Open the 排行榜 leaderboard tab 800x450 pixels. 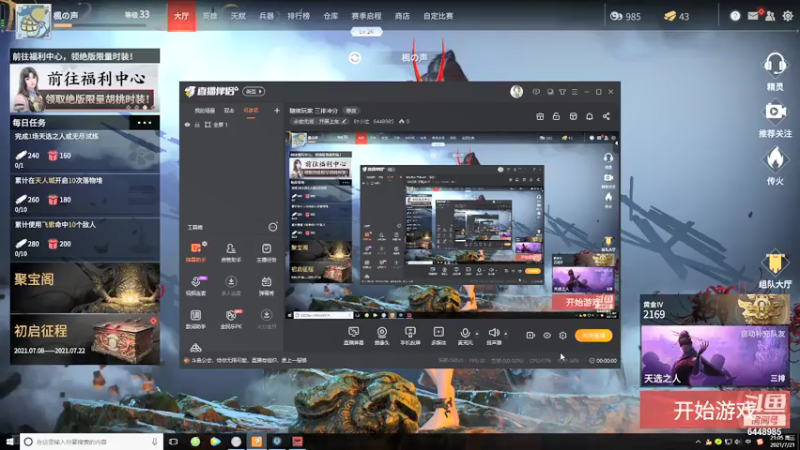tap(298, 16)
